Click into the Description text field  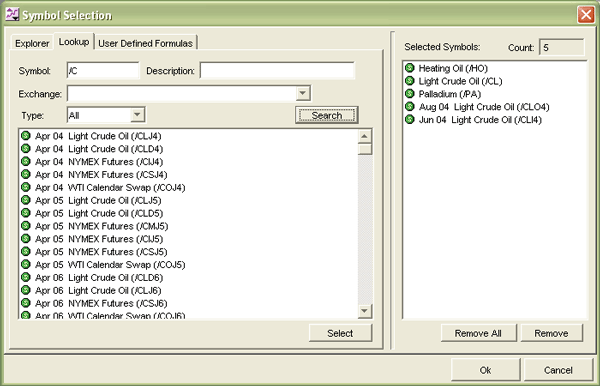(x=277, y=71)
